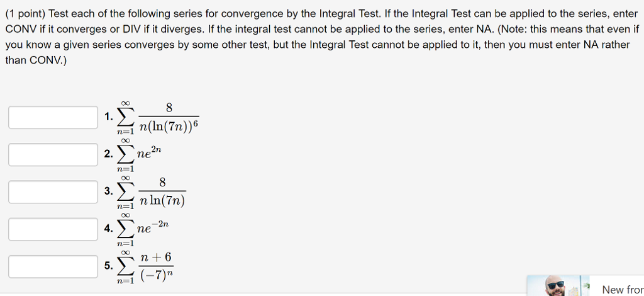Click the number label '3.'
The width and height of the screenshot is (644, 296).
[x=109, y=191]
